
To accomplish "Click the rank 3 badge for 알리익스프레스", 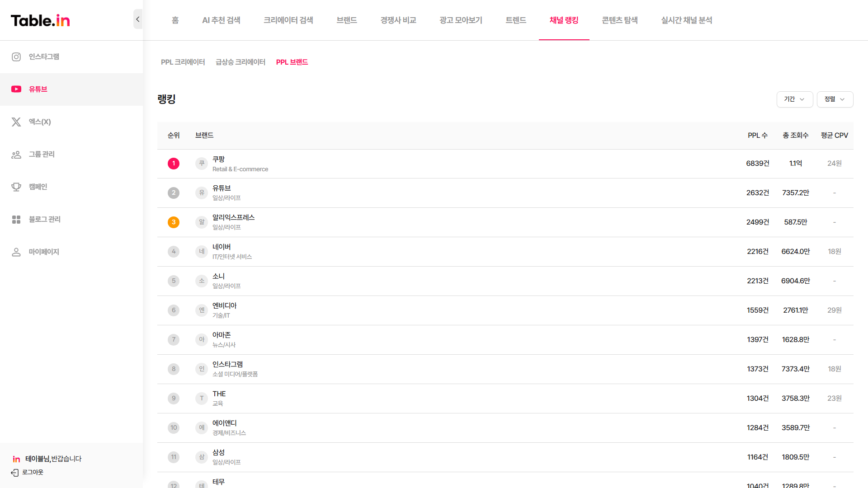I will (174, 222).
